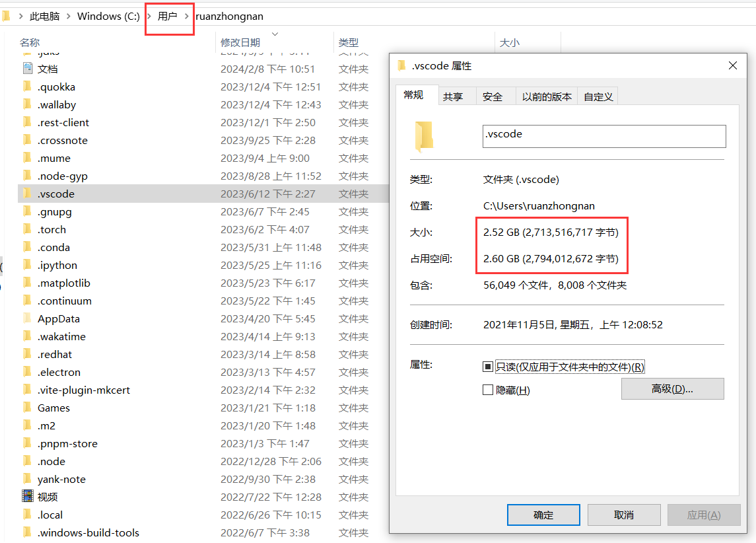Image resolution: width=756 pixels, height=543 pixels.
Task: Click the 视频 videos folder icon
Action: click(x=28, y=495)
